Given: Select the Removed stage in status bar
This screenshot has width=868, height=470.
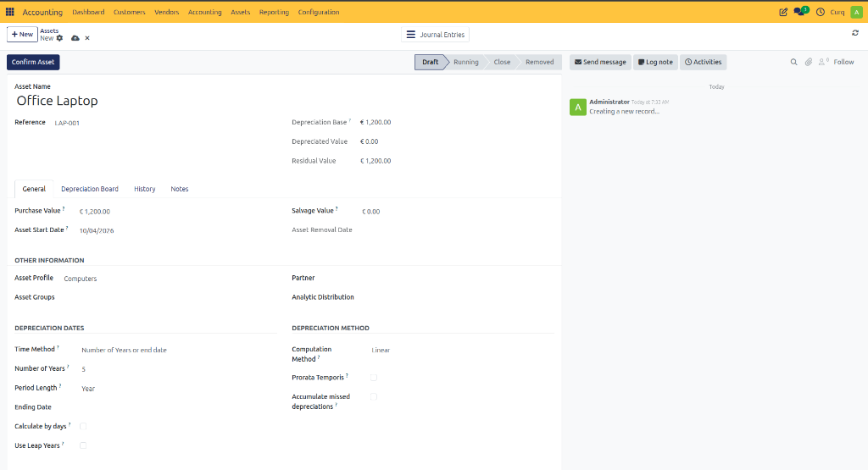Looking at the screenshot, I should tap(540, 62).
